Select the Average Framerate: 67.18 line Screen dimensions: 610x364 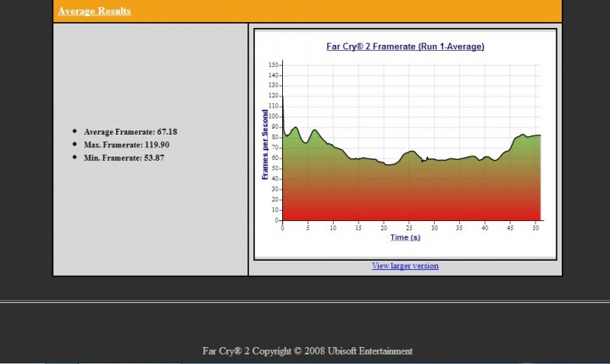pyautogui.click(x=130, y=132)
